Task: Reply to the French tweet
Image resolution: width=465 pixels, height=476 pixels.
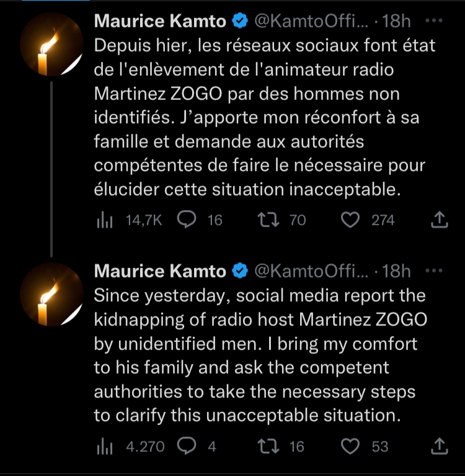Action: tap(186, 220)
